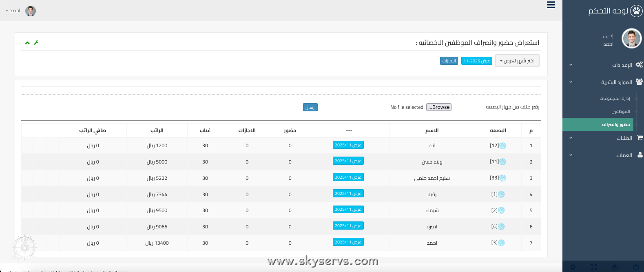Open the احمد user dropdown in top bar
The height and width of the screenshot is (272, 644).
(13, 11)
